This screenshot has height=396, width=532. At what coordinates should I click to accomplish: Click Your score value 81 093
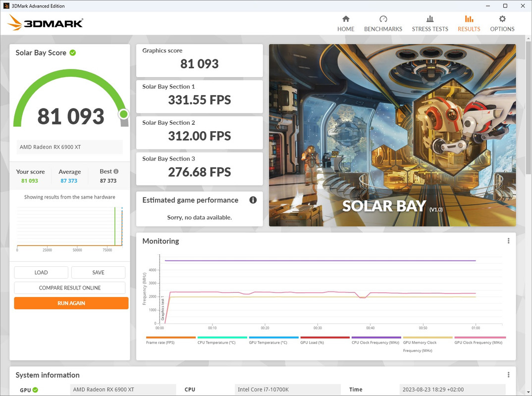pyautogui.click(x=30, y=181)
